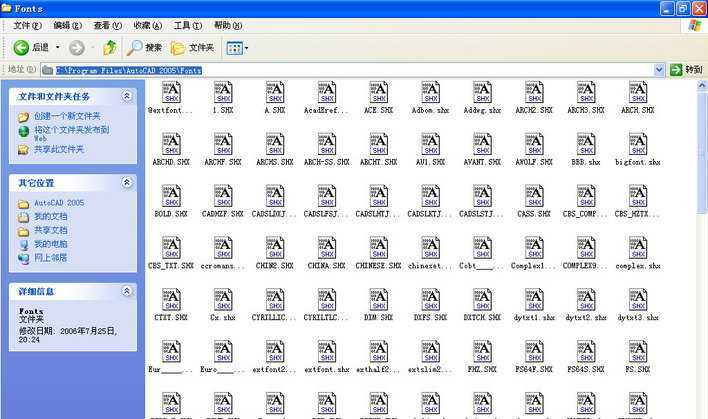Click the file name DXTCH.SHX

pyautogui.click(x=483, y=317)
